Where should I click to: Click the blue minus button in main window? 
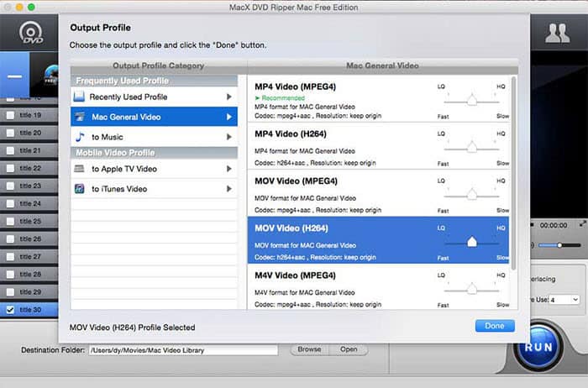[x=14, y=76]
